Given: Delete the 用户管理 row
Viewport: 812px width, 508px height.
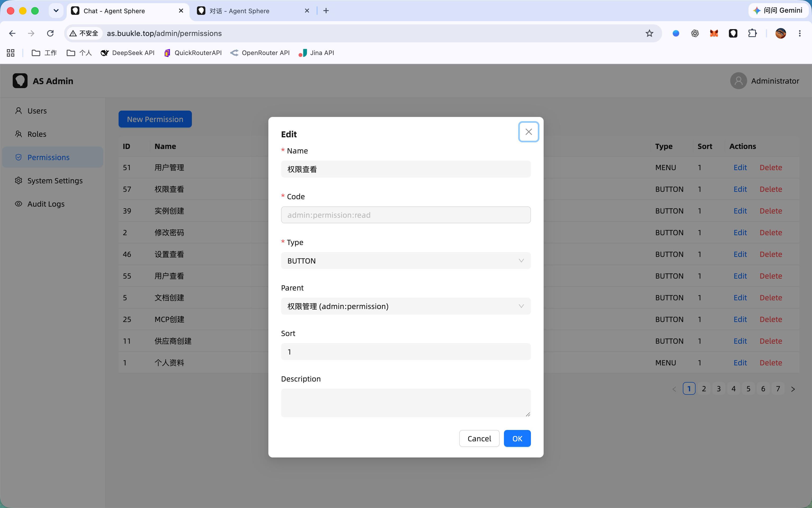Looking at the screenshot, I should click(x=771, y=167).
